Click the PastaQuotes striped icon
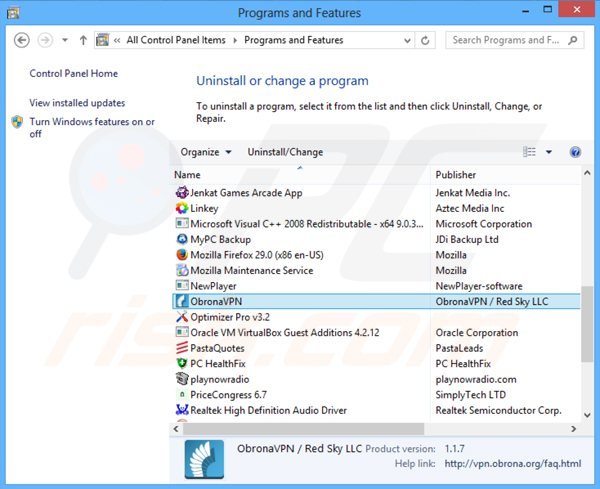Screen dimensions: 600x489 tap(182, 348)
